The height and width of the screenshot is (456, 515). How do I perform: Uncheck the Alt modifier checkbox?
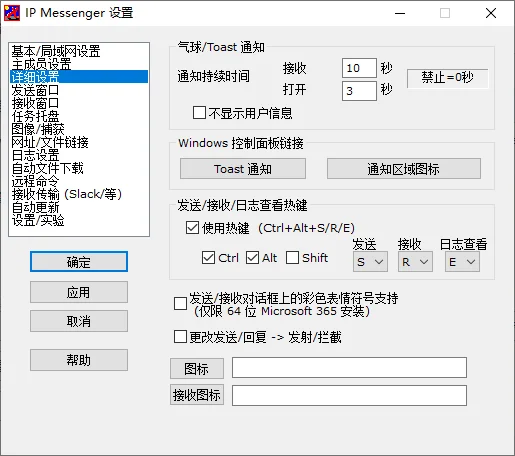click(x=252, y=257)
